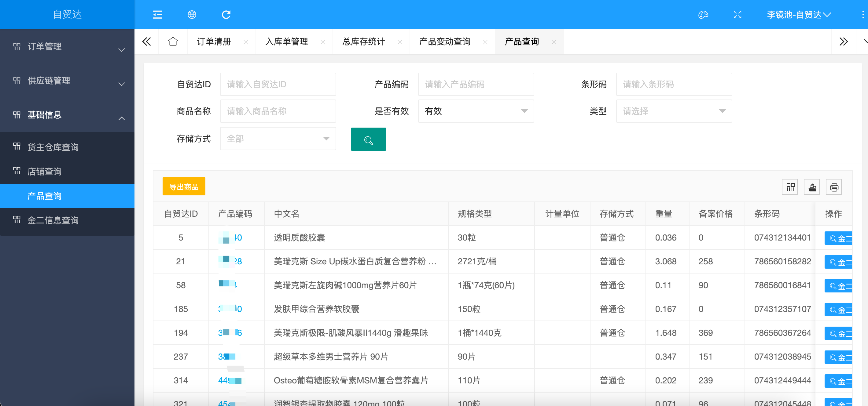This screenshot has height=406, width=868.
Task: Click the 导出商品 button
Action: coord(184,187)
